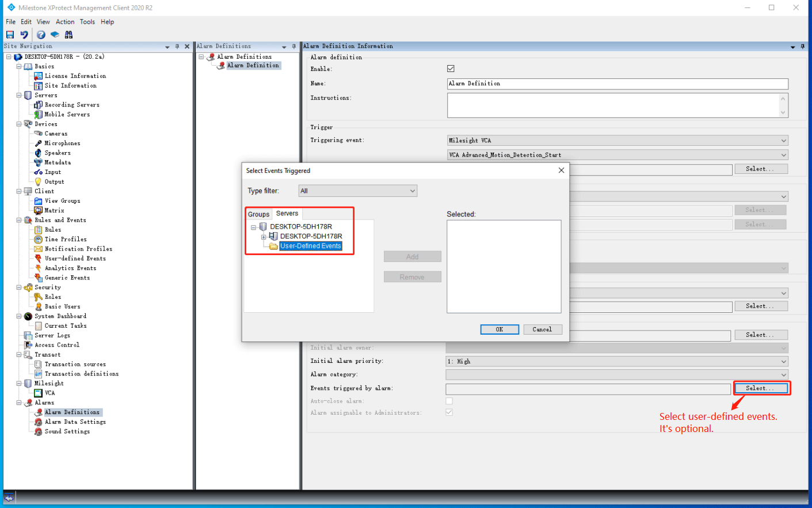This screenshot has width=812, height=508.
Task: Open the File menu
Action: click(11, 22)
